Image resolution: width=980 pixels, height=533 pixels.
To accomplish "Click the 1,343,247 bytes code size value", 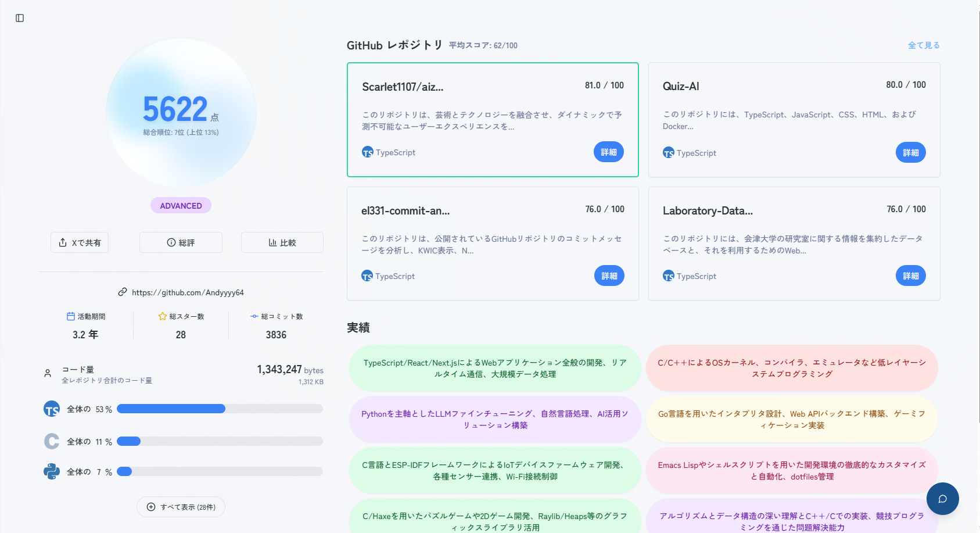I will 290,370.
